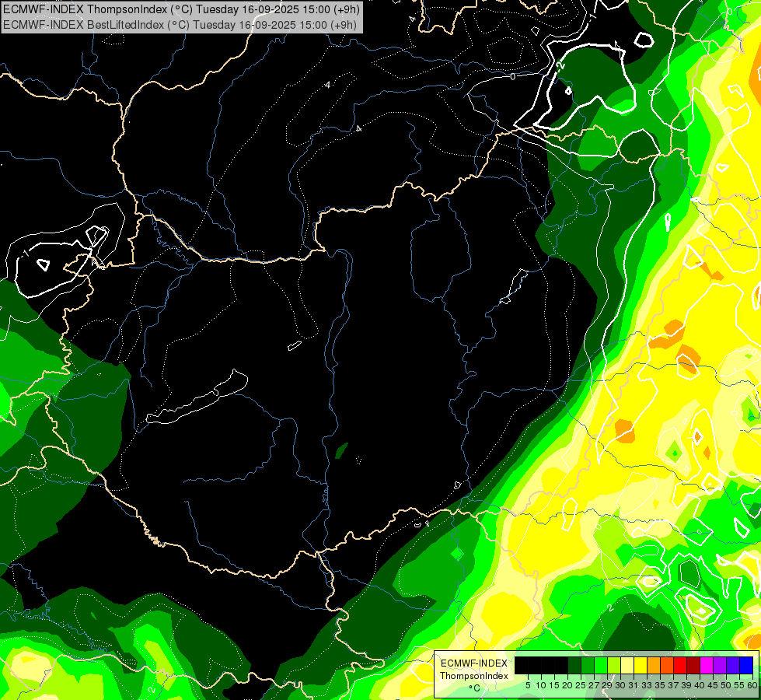This screenshot has width=761, height=700.
Task: Click legend scale value 50
Action: (x=726, y=685)
